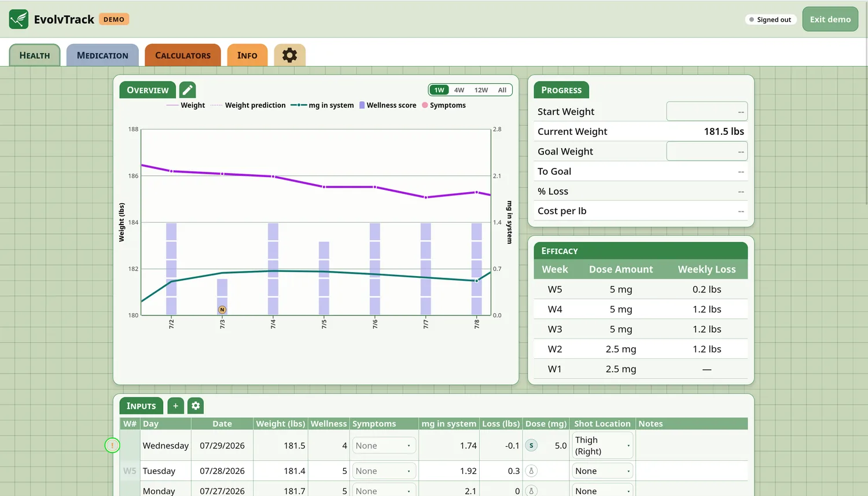
Task: Click weight cell 181.4 in Tuesday row
Action: (281, 471)
